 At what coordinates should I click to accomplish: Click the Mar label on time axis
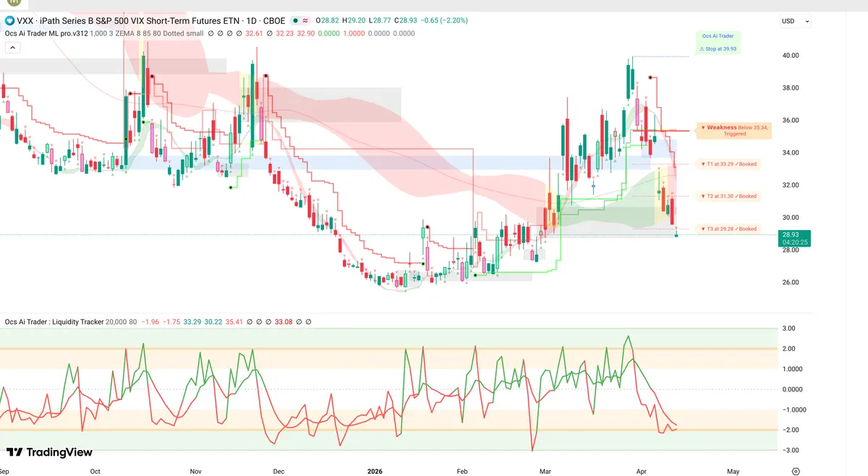pos(545,471)
